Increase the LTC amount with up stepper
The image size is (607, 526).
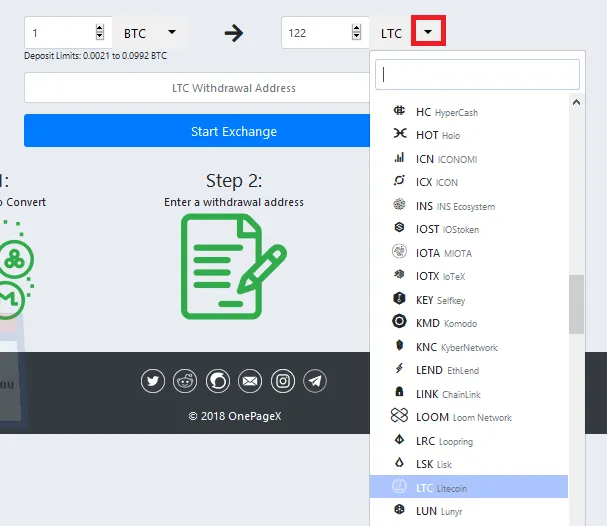click(x=356, y=28)
